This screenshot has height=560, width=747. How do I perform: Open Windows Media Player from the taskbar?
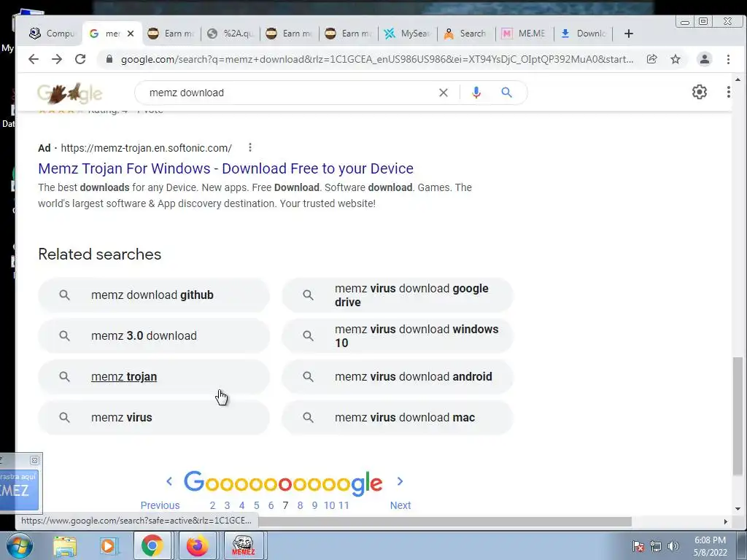(108, 546)
